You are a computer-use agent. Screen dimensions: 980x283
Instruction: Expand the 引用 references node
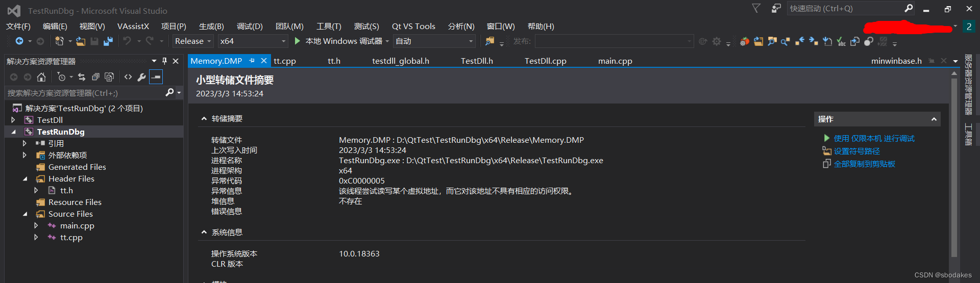(24, 144)
